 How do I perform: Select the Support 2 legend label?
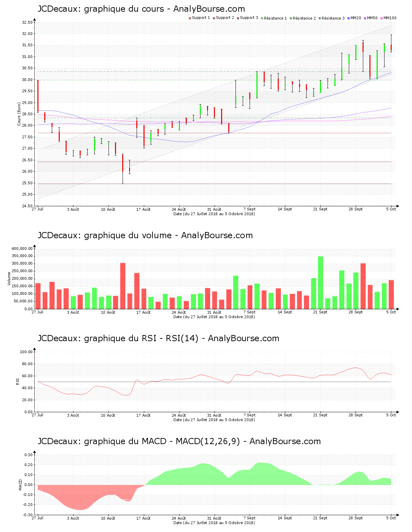pos(225,18)
